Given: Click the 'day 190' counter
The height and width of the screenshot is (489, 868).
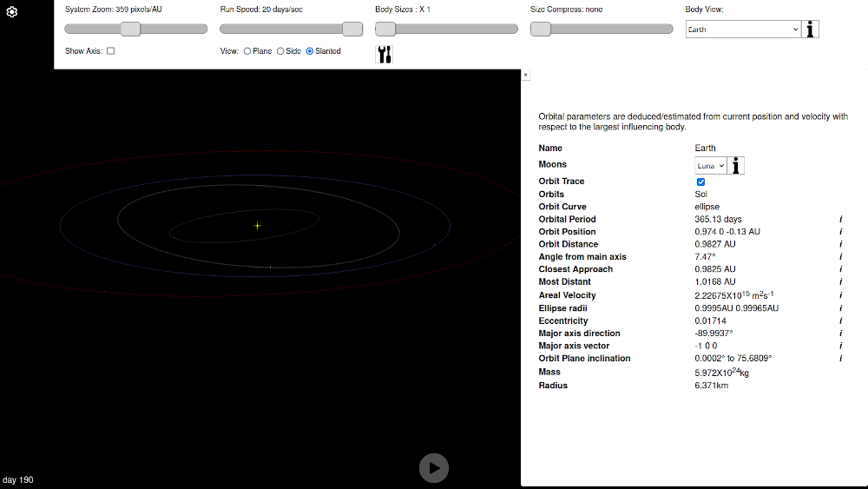Looking at the screenshot, I should 17,479.
